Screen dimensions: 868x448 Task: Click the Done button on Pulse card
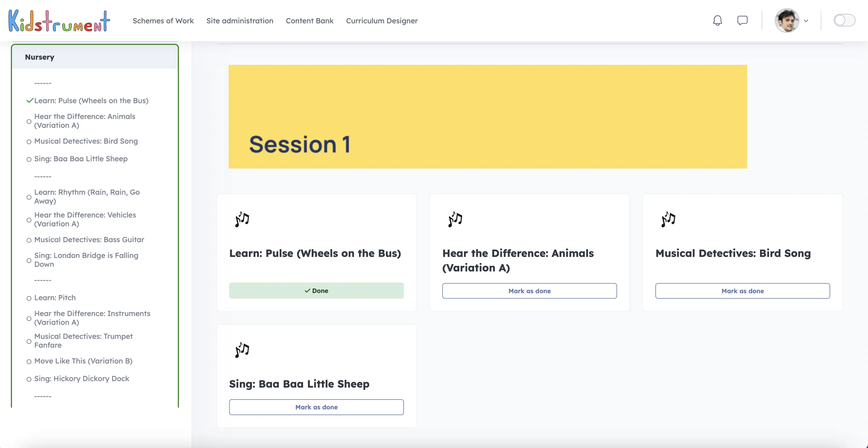(x=316, y=290)
